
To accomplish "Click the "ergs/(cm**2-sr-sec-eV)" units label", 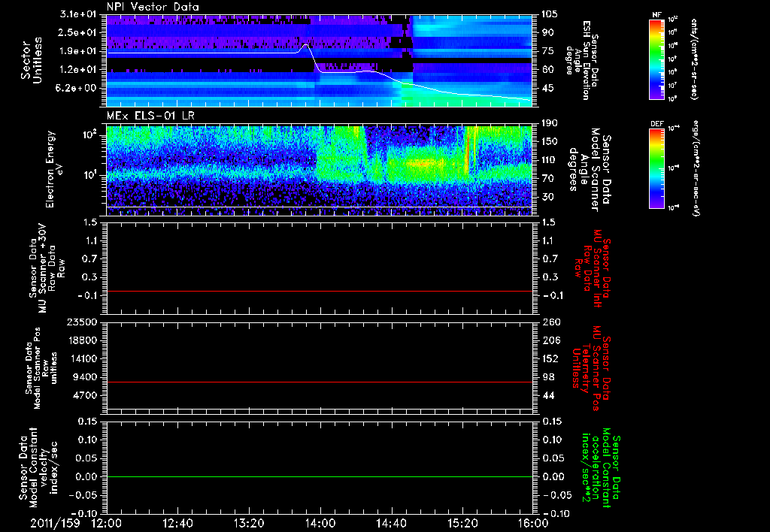I will click(x=695, y=168).
